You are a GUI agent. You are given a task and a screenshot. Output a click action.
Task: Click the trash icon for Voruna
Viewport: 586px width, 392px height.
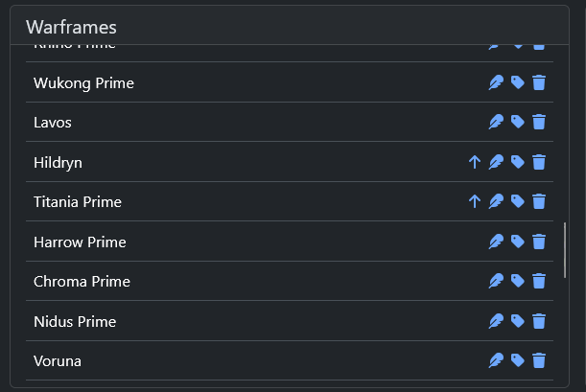point(539,360)
